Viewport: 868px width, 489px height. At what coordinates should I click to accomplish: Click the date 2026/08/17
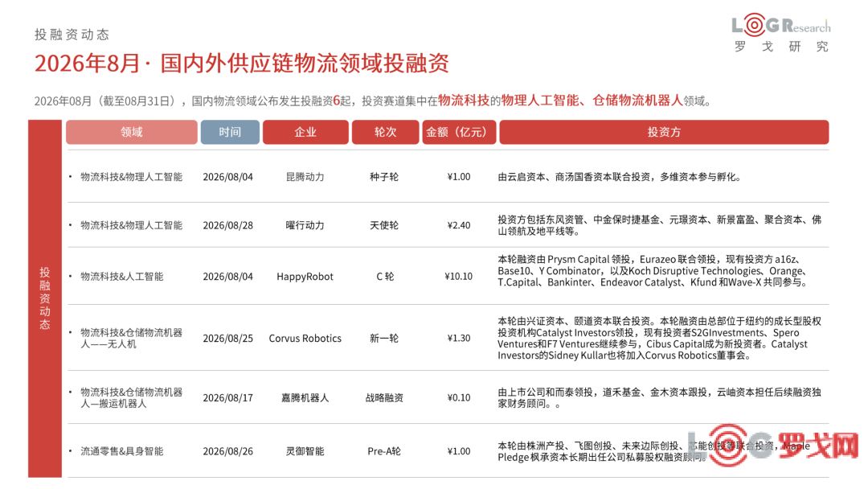point(228,397)
